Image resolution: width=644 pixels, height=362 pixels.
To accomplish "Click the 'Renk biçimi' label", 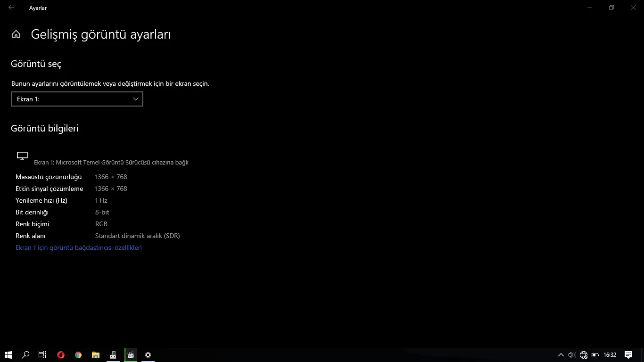I will (x=33, y=224).
